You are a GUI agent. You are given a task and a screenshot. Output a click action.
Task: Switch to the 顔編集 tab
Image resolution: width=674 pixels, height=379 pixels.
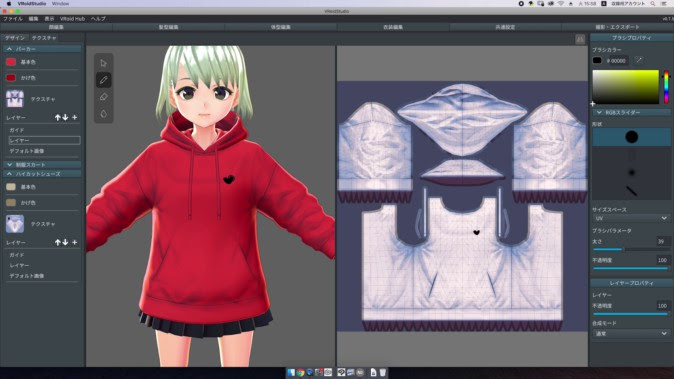click(56, 27)
